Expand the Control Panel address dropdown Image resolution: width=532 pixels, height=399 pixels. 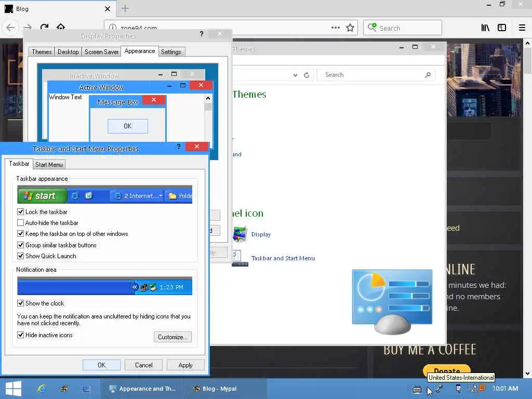pos(295,75)
